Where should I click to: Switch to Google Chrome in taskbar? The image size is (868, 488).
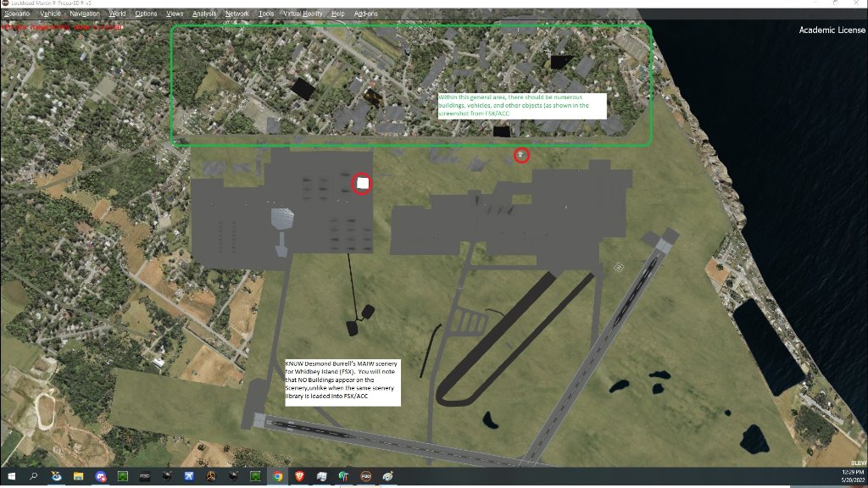(x=277, y=476)
